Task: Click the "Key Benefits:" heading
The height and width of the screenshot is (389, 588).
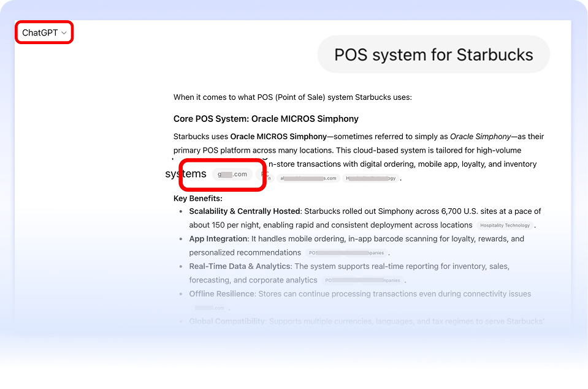Action: (197, 198)
